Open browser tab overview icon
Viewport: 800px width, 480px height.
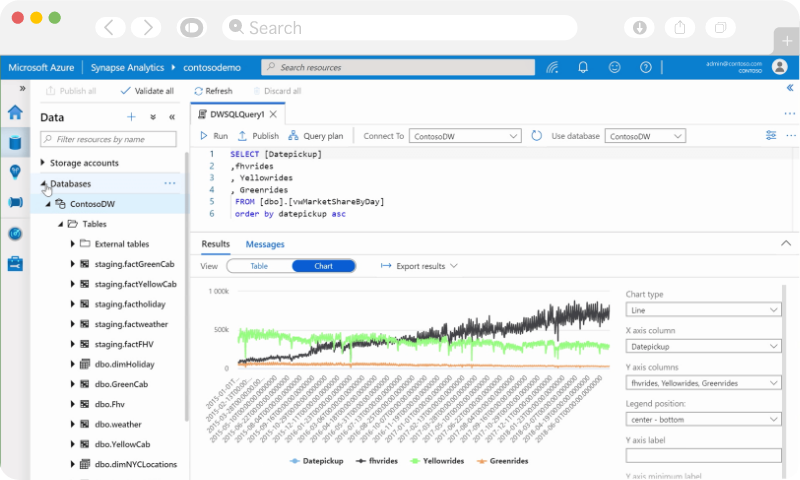point(720,27)
